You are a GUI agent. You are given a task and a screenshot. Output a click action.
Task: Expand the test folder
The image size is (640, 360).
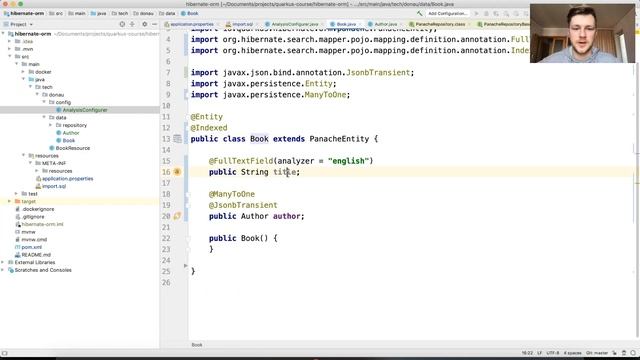click(16, 194)
